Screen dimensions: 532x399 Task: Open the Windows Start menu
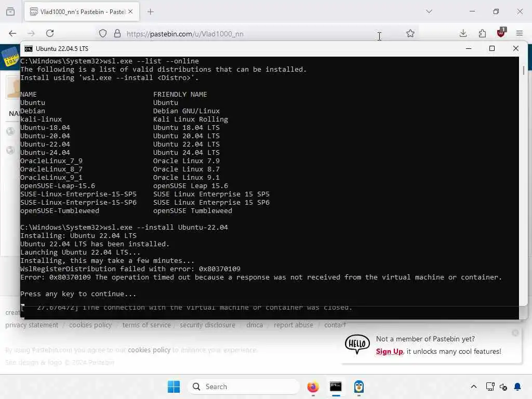(x=174, y=387)
